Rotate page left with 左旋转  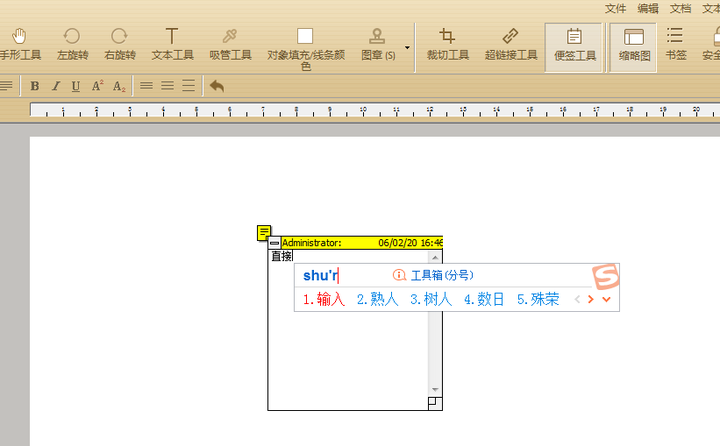pyautogui.click(x=72, y=45)
